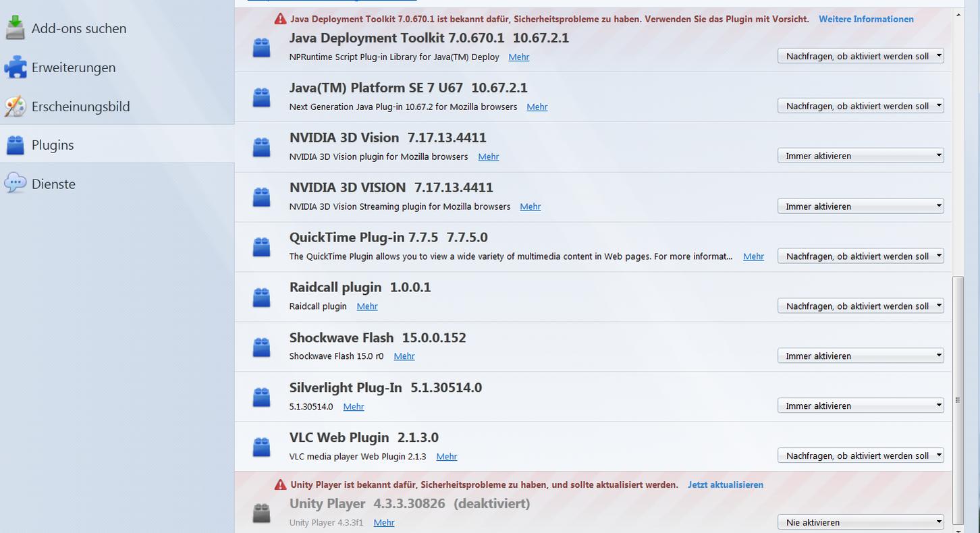Select the VLC Web Plugin 2.1.3.0 title

(x=364, y=437)
